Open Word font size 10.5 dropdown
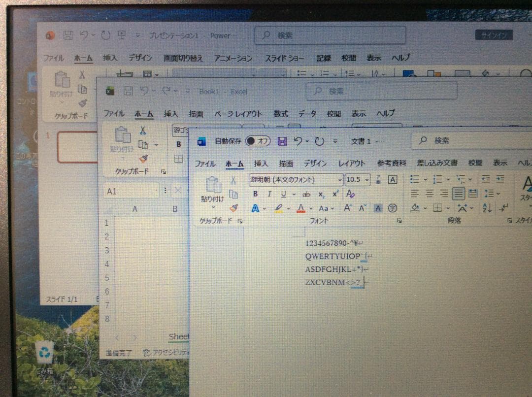The image size is (532, 397). [x=366, y=179]
